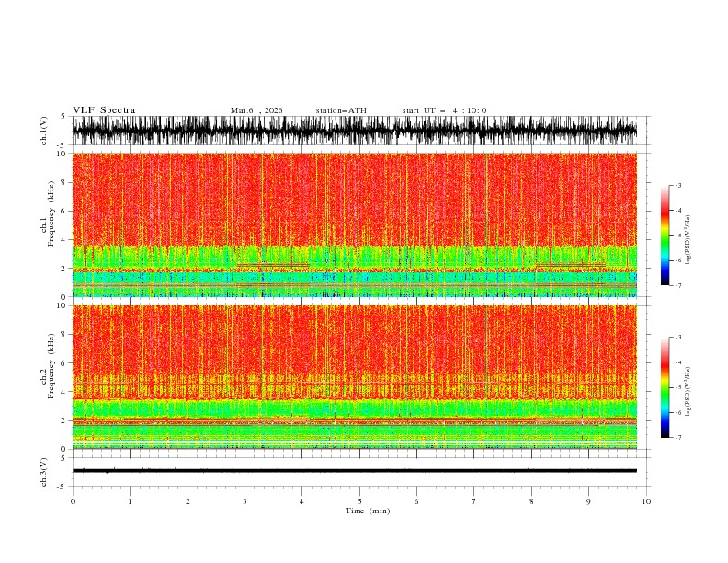Click the ch.3 voltage waveform trace
This screenshot has height=563, width=728.
pos(355,471)
